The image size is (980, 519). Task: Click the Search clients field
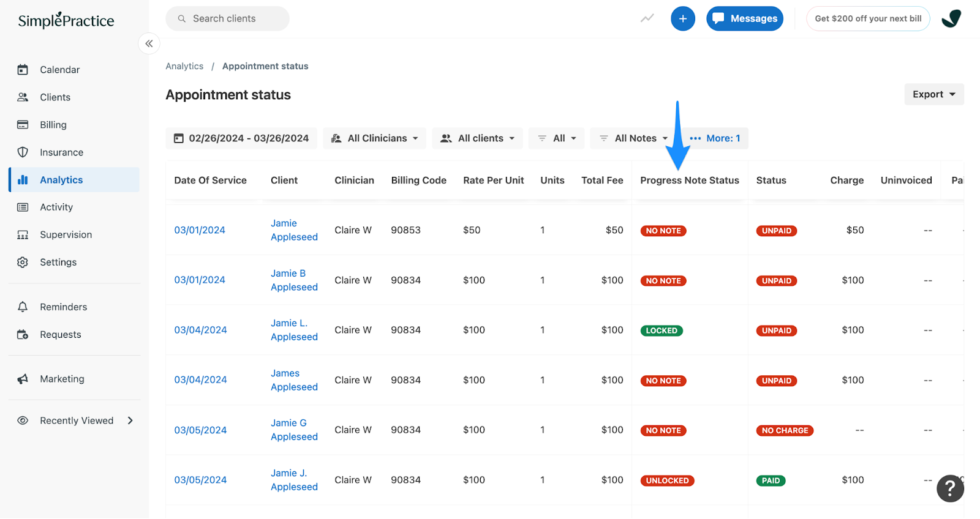227,19
